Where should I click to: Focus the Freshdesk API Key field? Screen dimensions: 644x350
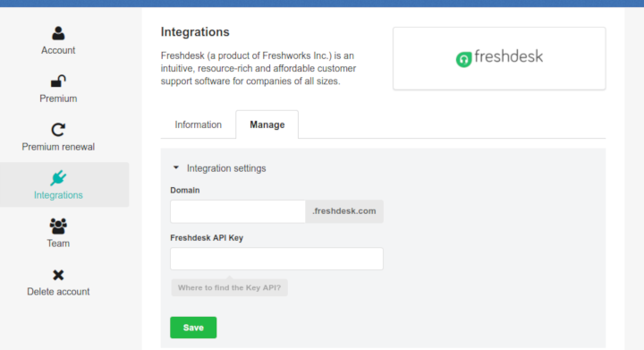tap(276, 259)
